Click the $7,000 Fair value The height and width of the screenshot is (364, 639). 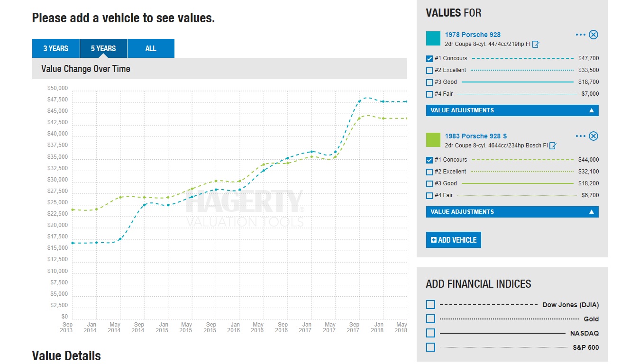click(x=590, y=94)
